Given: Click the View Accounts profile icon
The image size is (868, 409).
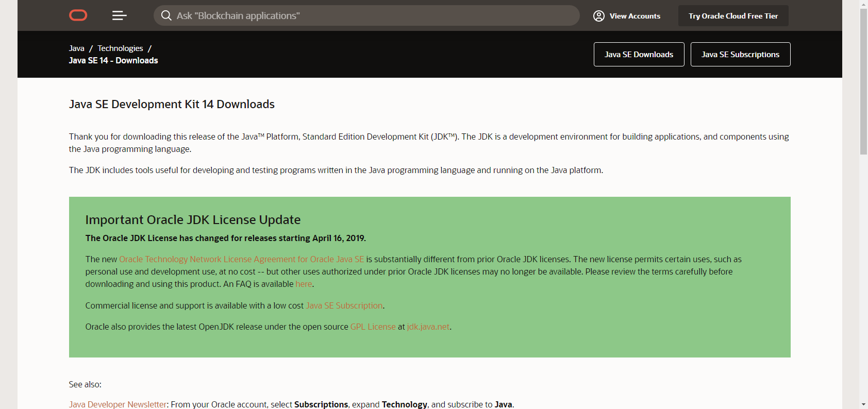Looking at the screenshot, I should click(599, 16).
